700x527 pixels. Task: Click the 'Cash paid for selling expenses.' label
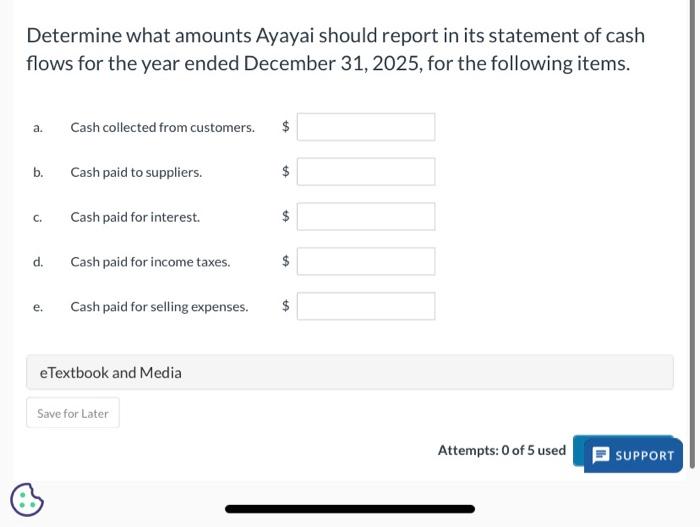click(159, 307)
